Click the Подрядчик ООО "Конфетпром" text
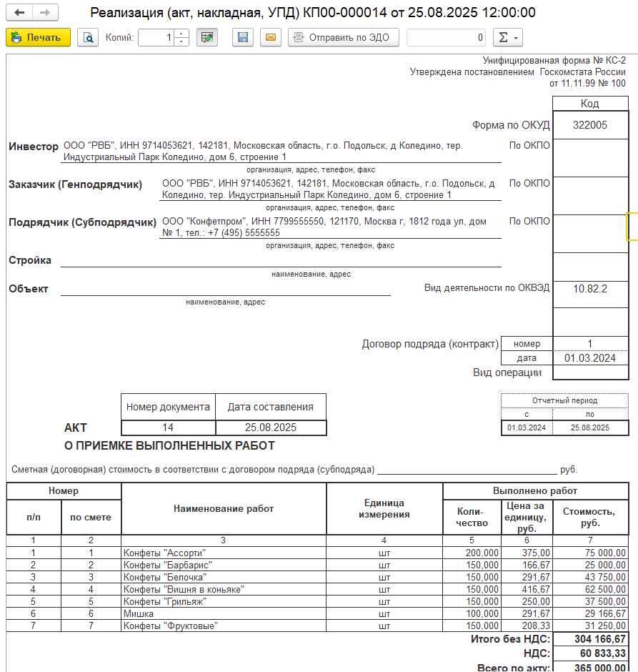 (x=330, y=227)
